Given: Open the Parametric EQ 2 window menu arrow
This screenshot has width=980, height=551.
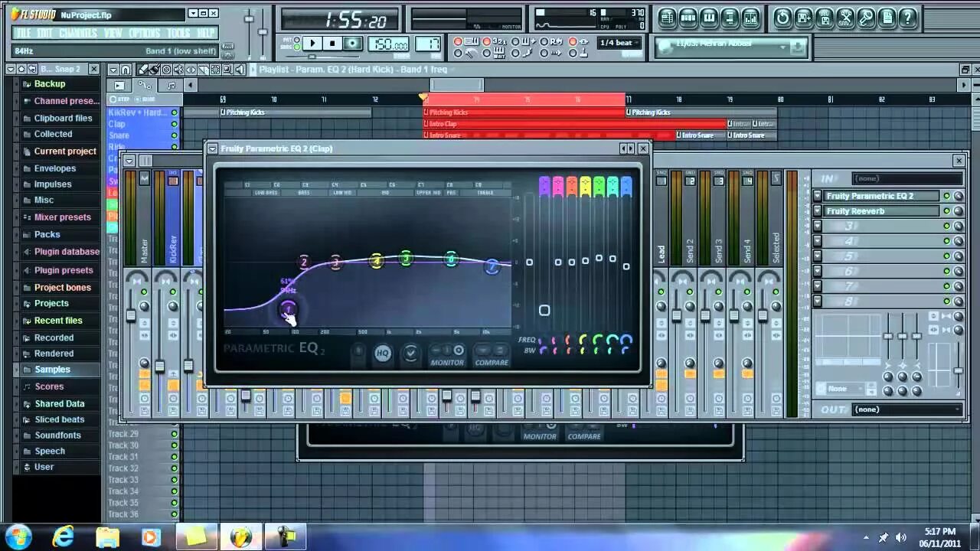Looking at the screenshot, I should point(212,148).
